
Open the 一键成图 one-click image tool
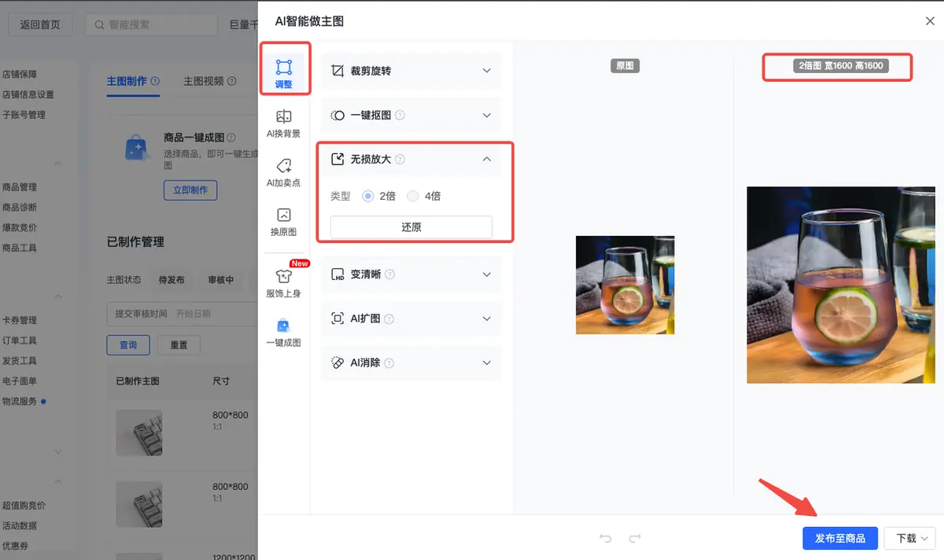click(x=284, y=332)
